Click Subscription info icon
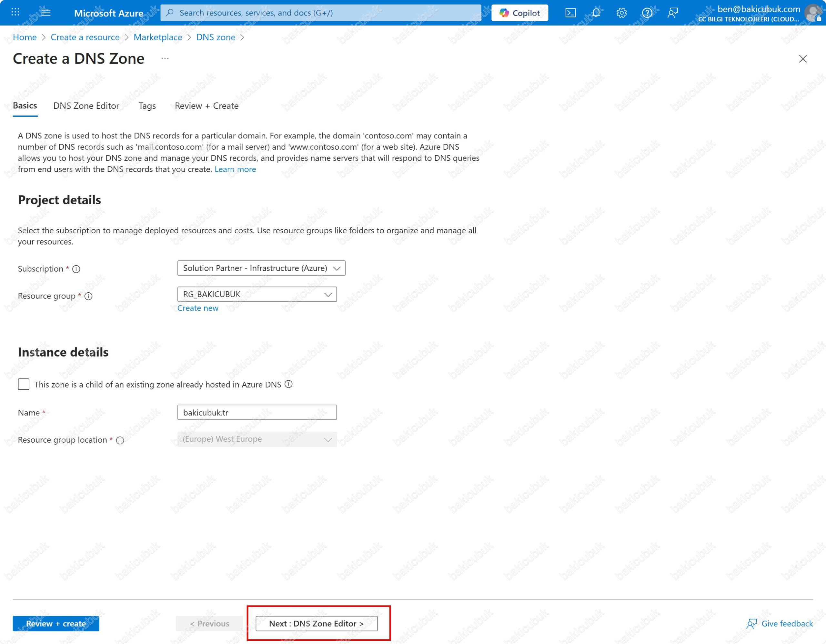This screenshot has width=826, height=644. click(x=76, y=269)
